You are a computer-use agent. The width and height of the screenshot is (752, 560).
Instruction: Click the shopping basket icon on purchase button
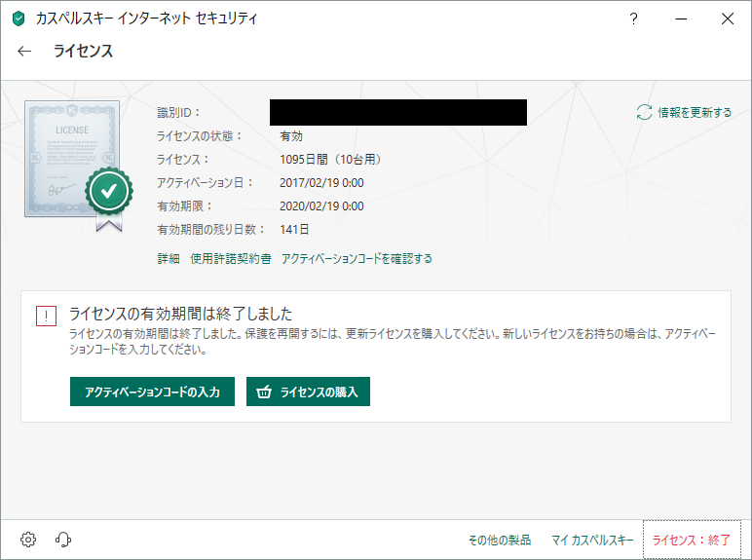click(x=264, y=392)
